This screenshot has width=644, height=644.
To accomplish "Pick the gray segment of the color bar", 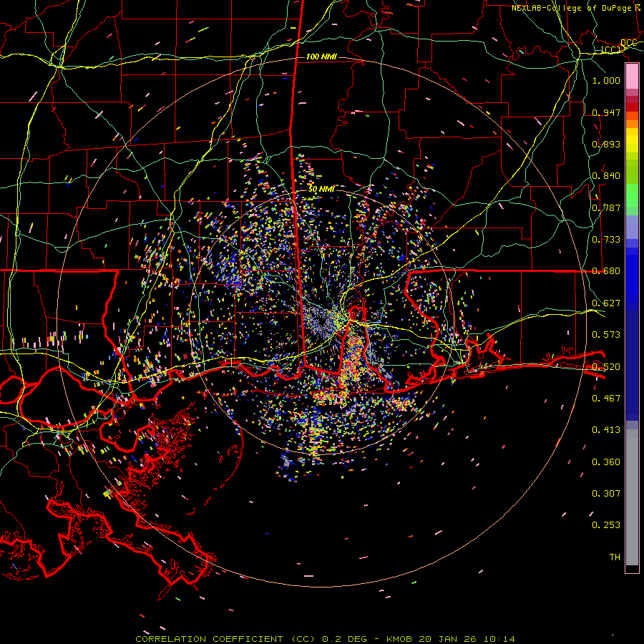I will click(x=632, y=497).
